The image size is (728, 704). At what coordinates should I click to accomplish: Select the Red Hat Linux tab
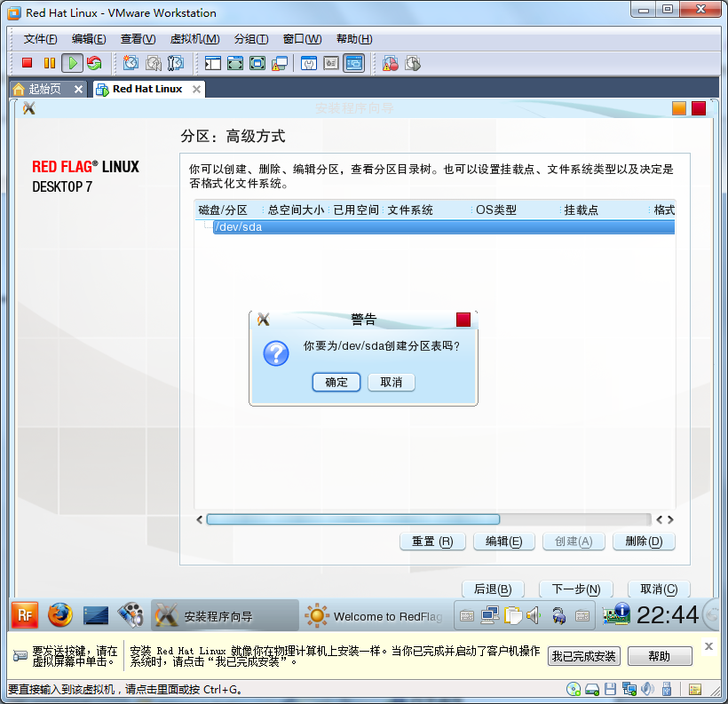tap(147, 89)
